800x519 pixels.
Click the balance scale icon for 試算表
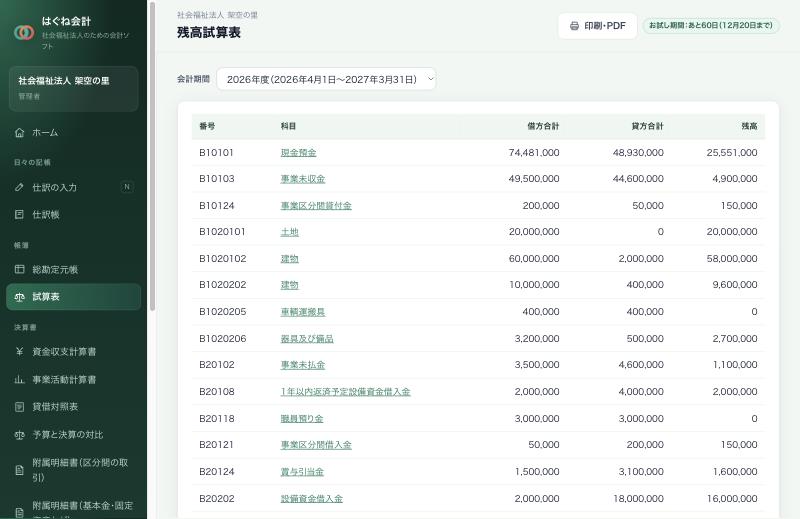19,297
